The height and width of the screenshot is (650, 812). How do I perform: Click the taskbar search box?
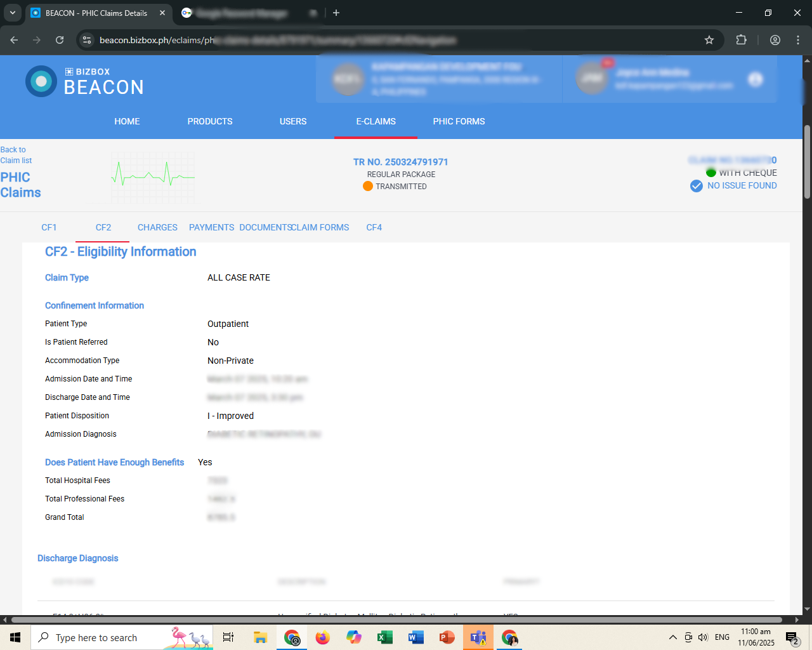[122, 637]
